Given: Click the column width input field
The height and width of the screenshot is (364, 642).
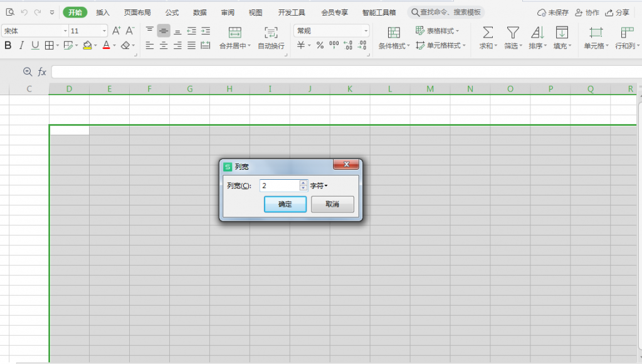Looking at the screenshot, I should [280, 185].
